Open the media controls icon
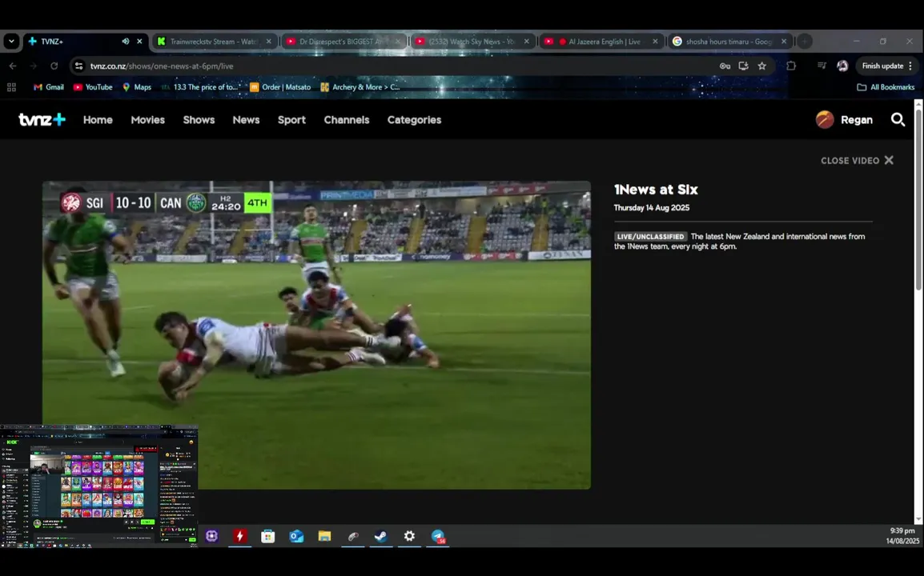Screen dimensions: 924x576 [822, 66]
